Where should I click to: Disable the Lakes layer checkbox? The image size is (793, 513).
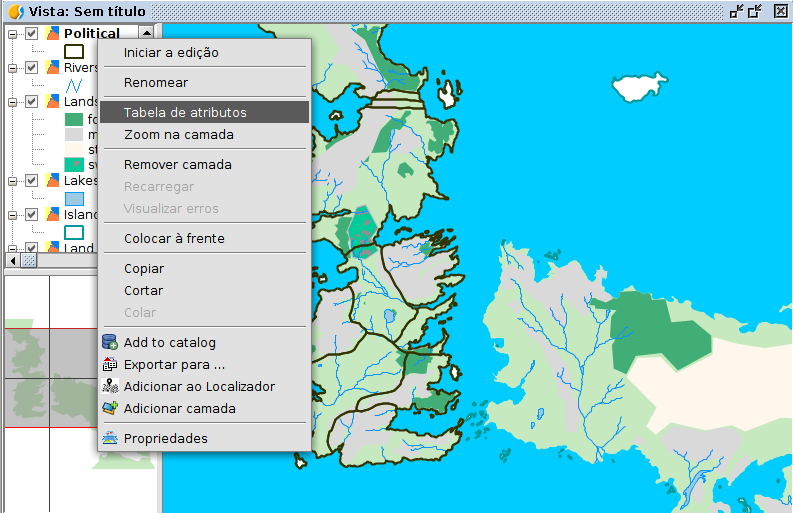32,181
